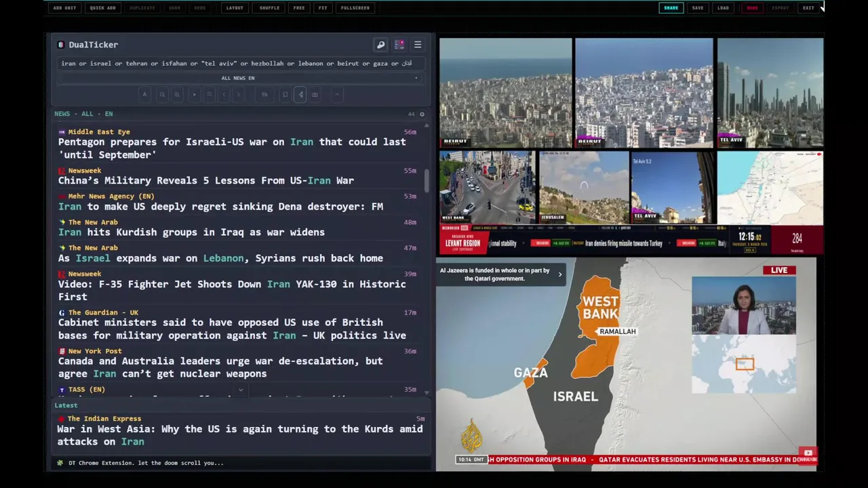Click the bookmark icon in ticker controls
868x488 pixels.
pos(285,95)
